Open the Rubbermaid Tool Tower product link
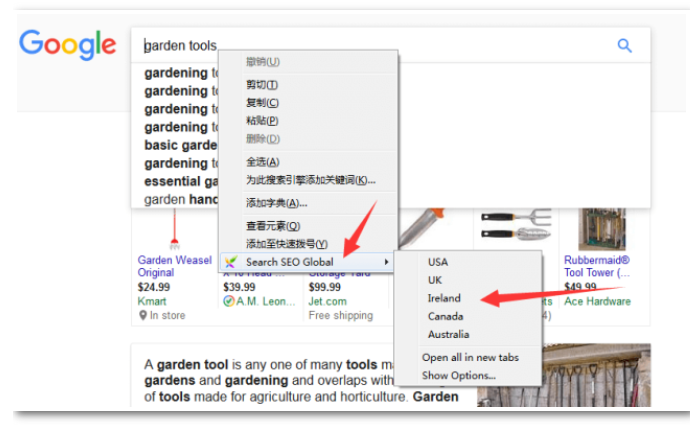Image resolution: width=691 pixels, height=425 pixels. coord(597,266)
